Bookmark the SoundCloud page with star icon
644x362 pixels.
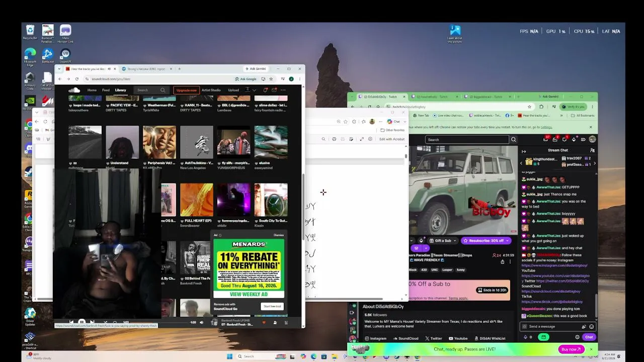[271, 79]
